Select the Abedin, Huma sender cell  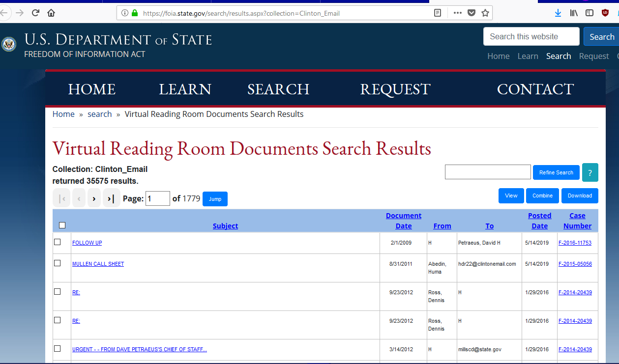[x=442, y=268]
